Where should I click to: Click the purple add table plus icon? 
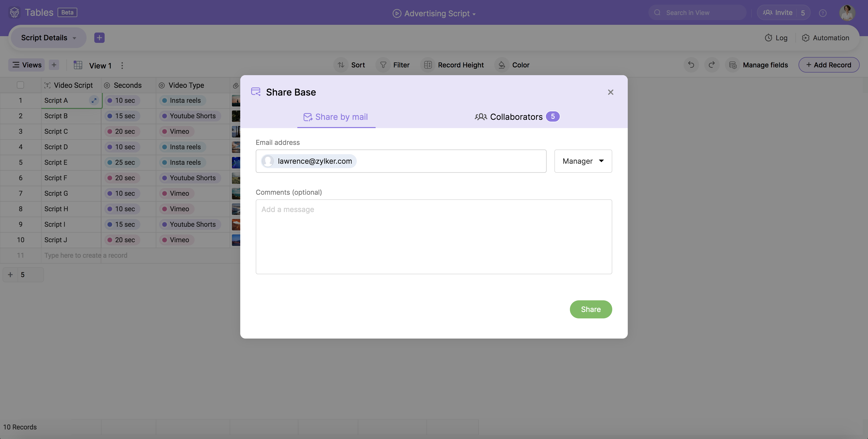(99, 38)
